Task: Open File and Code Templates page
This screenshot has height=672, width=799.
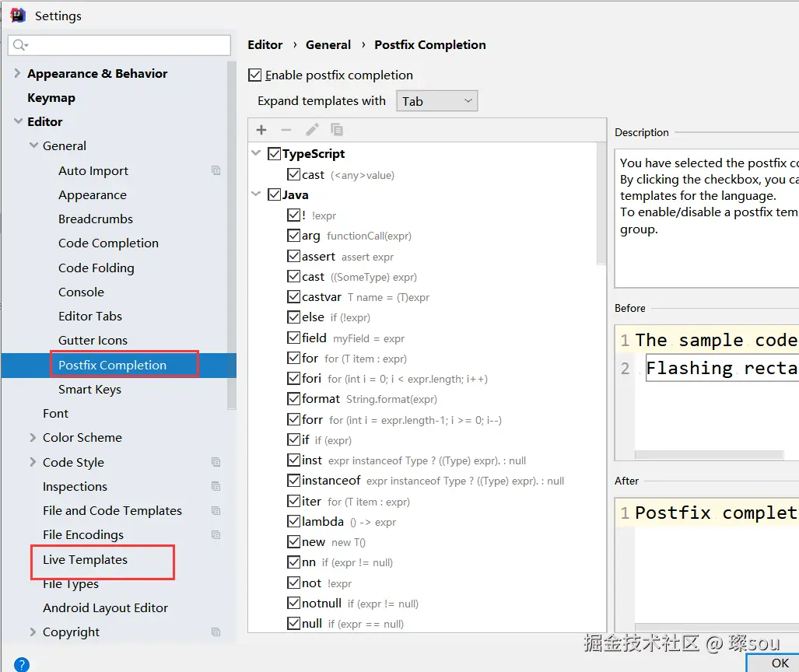Action: tap(112, 510)
